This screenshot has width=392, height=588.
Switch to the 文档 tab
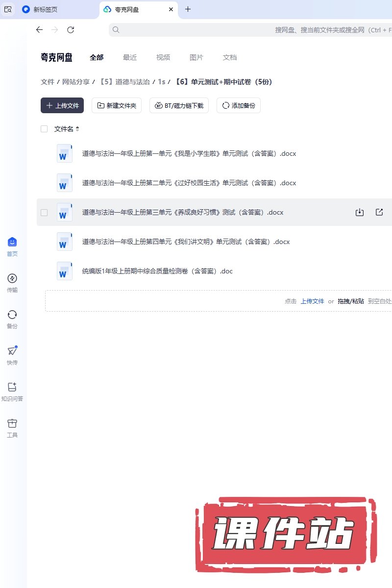click(229, 57)
